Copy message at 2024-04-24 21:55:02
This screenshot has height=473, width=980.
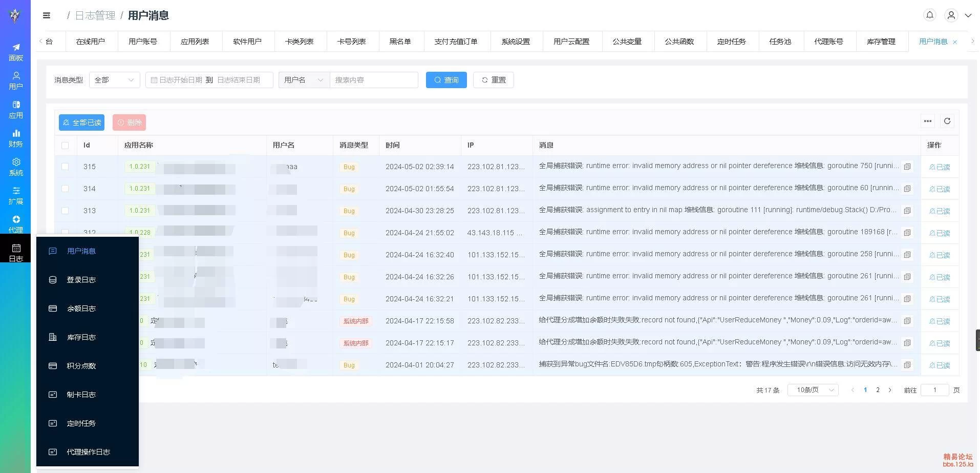907,233
